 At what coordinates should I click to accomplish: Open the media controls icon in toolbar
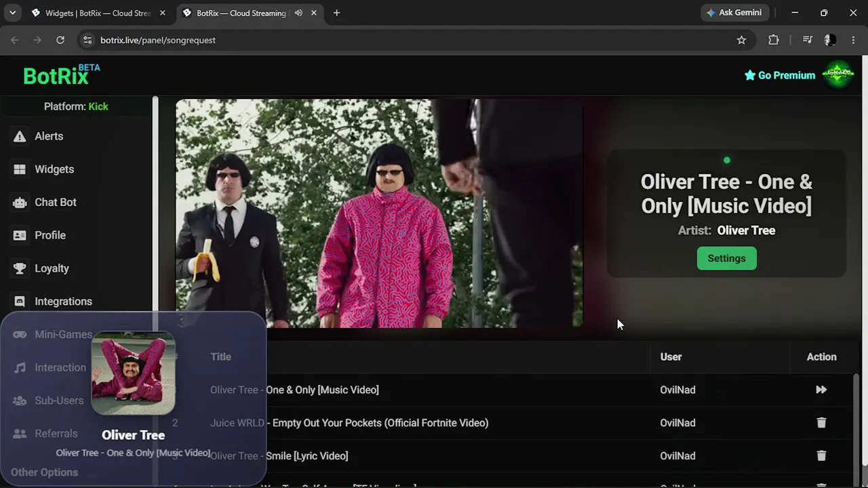807,40
